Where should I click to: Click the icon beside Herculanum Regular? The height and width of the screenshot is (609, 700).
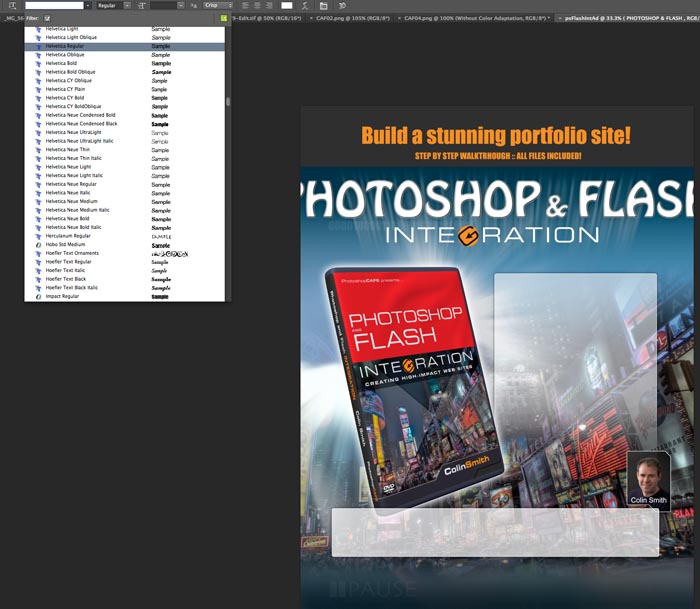pyautogui.click(x=38, y=236)
